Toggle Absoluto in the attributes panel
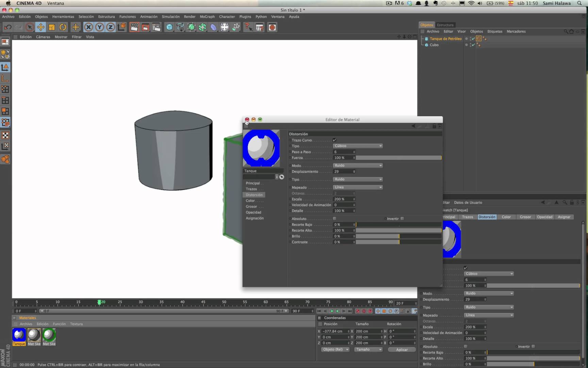 point(465,347)
